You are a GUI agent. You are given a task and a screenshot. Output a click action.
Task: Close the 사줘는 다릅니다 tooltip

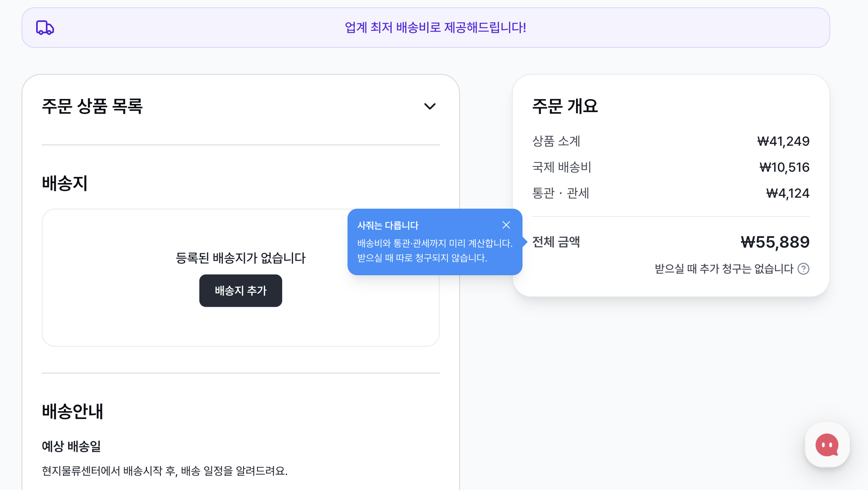[506, 225]
